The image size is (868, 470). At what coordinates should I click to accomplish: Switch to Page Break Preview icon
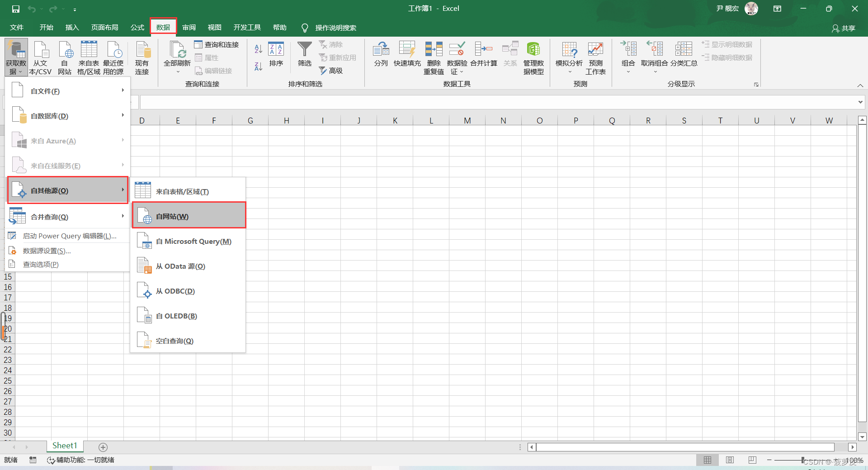[752, 460]
